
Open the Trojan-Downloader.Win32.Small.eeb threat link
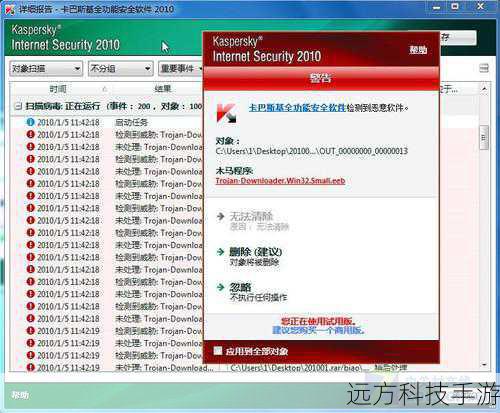pyautogui.click(x=280, y=181)
